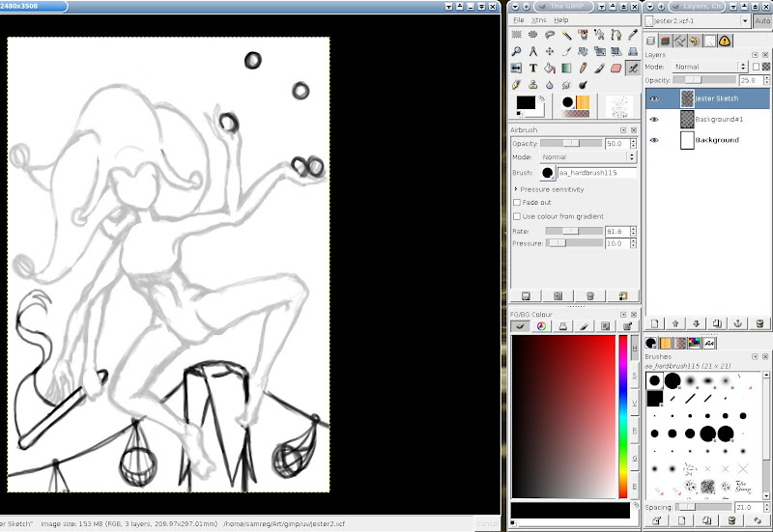Image resolution: width=773 pixels, height=532 pixels.
Task: Select the Blur/Sharpen droplet tool
Action: point(550,85)
